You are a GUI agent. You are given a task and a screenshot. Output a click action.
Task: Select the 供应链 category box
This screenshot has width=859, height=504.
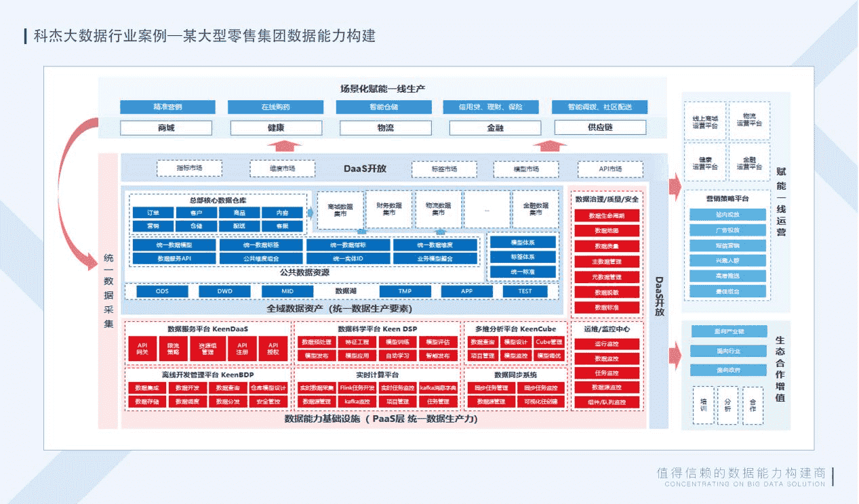point(600,128)
